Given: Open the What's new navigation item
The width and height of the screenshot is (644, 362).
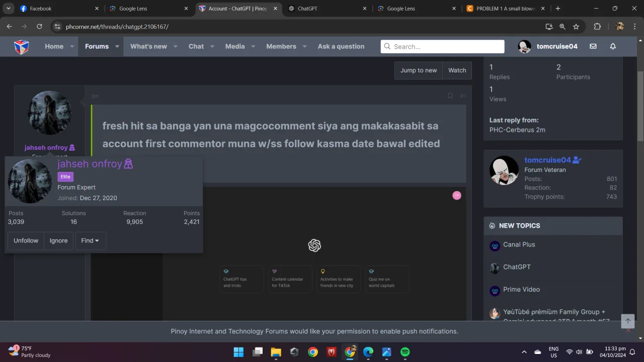Looking at the screenshot, I should [x=148, y=46].
